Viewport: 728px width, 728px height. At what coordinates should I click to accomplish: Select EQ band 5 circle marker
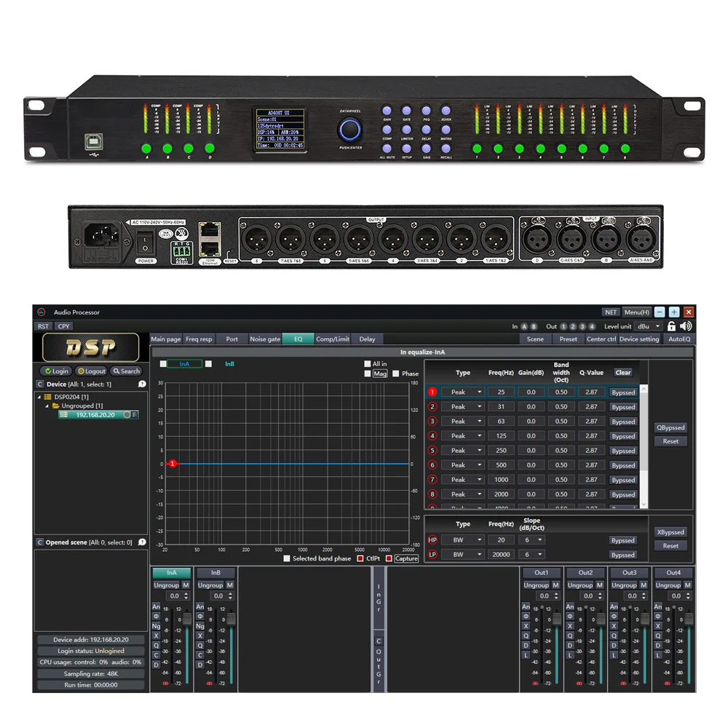(432, 451)
